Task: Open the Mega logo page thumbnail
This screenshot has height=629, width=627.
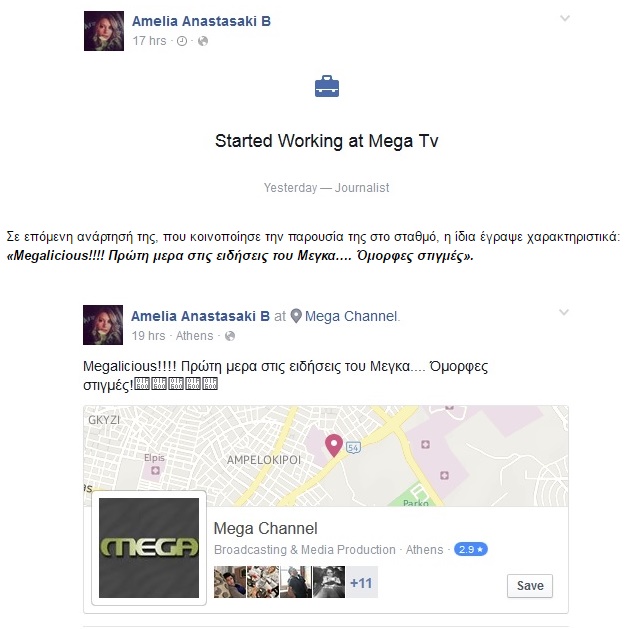Action: pos(149,548)
